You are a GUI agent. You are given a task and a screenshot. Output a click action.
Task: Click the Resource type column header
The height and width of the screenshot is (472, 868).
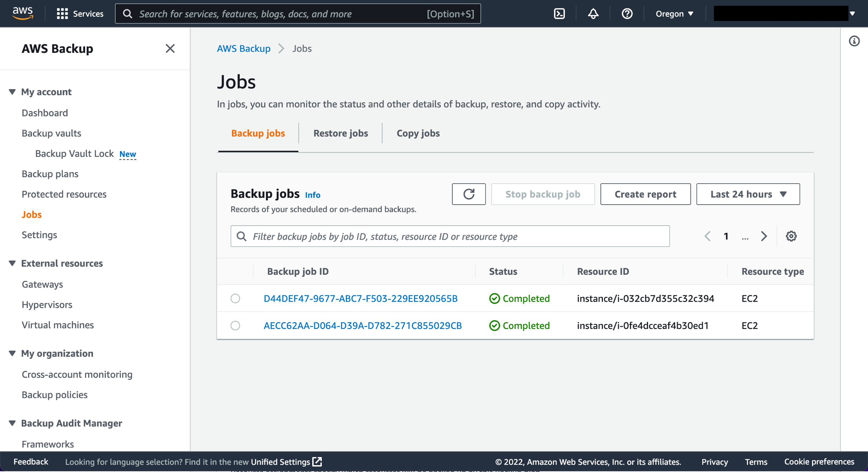773,271
